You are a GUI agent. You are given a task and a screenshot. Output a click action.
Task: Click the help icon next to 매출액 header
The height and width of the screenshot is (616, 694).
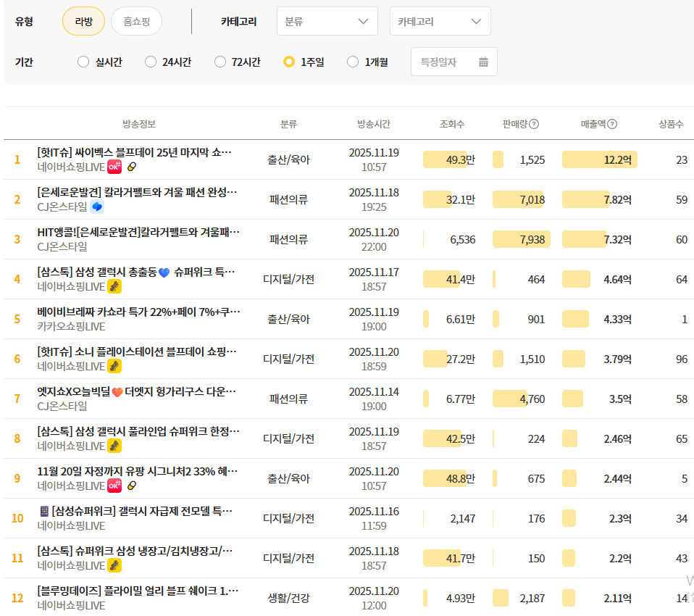[x=612, y=124]
